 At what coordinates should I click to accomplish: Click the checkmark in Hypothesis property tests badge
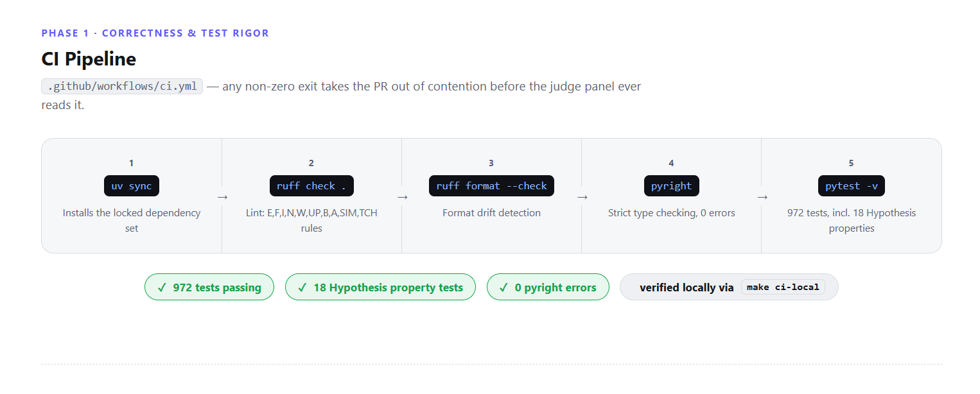(302, 287)
